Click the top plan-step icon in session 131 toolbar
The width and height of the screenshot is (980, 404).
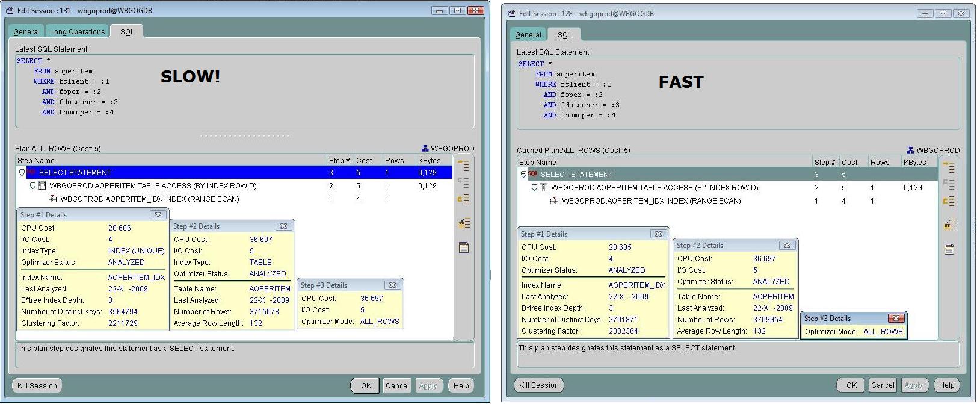tap(463, 164)
